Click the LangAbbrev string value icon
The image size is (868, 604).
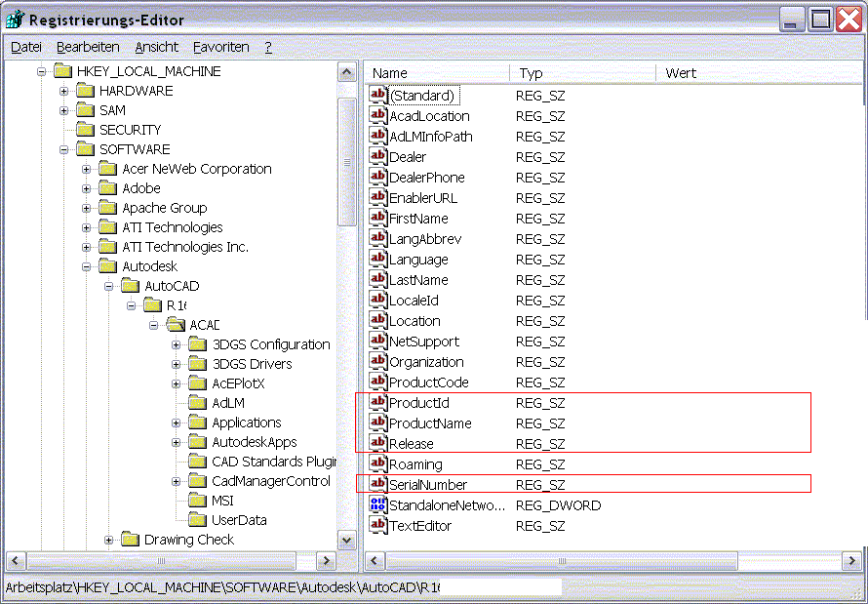tap(378, 238)
